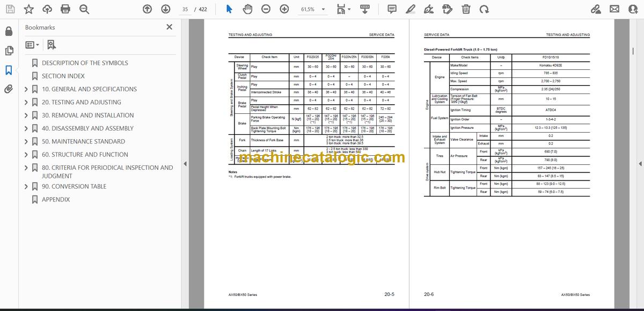Screen dimensions: 644x311
Task: Close the Bookmarks panel
Action: pyautogui.click(x=169, y=27)
